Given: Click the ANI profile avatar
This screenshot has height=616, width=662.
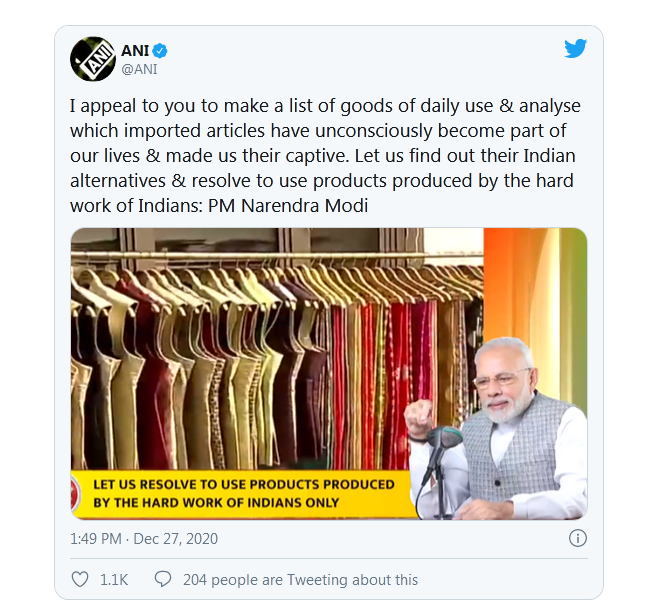Looking at the screenshot, I should 92,59.
